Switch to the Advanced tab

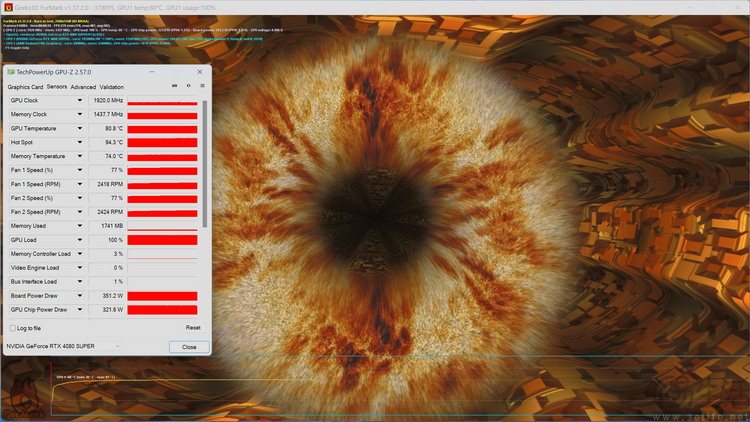click(x=83, y=87)
